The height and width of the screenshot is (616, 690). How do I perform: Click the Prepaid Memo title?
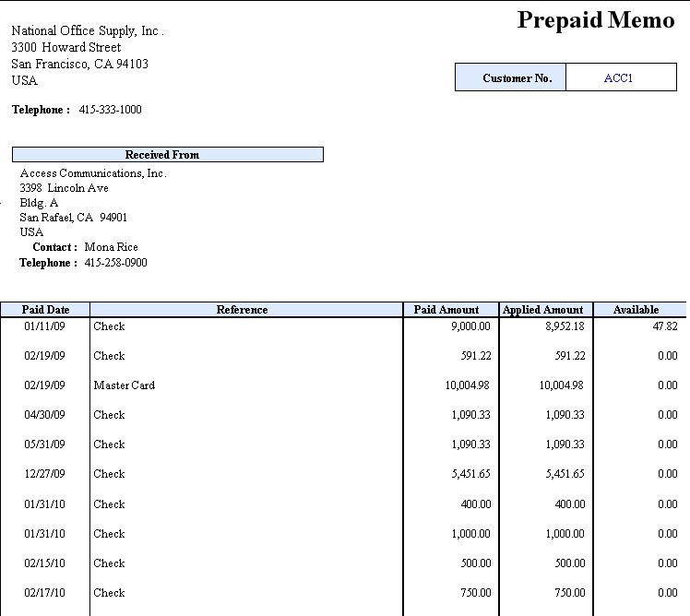595,20
